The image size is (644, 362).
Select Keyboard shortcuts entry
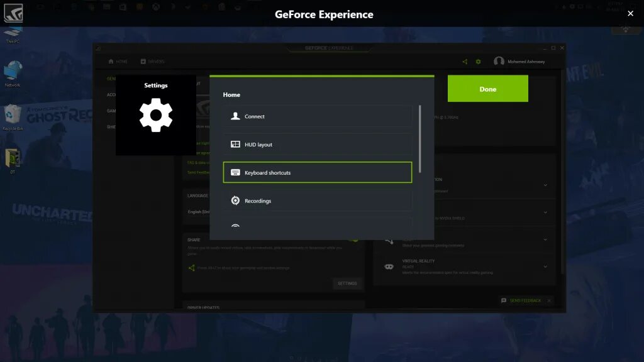pyautogui.click(x=317, y=172)
